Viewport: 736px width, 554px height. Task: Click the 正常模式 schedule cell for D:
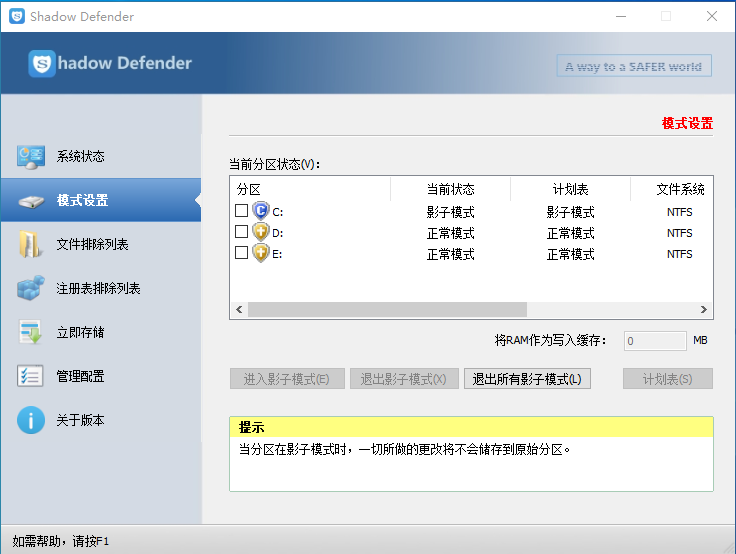[x=570, y=233]
